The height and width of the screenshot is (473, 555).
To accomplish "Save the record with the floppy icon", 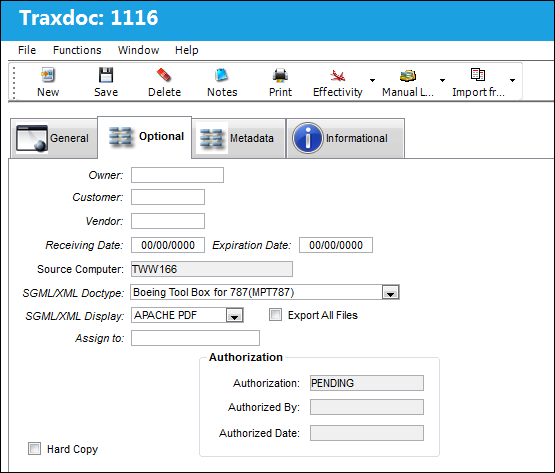I will (106, 75).
